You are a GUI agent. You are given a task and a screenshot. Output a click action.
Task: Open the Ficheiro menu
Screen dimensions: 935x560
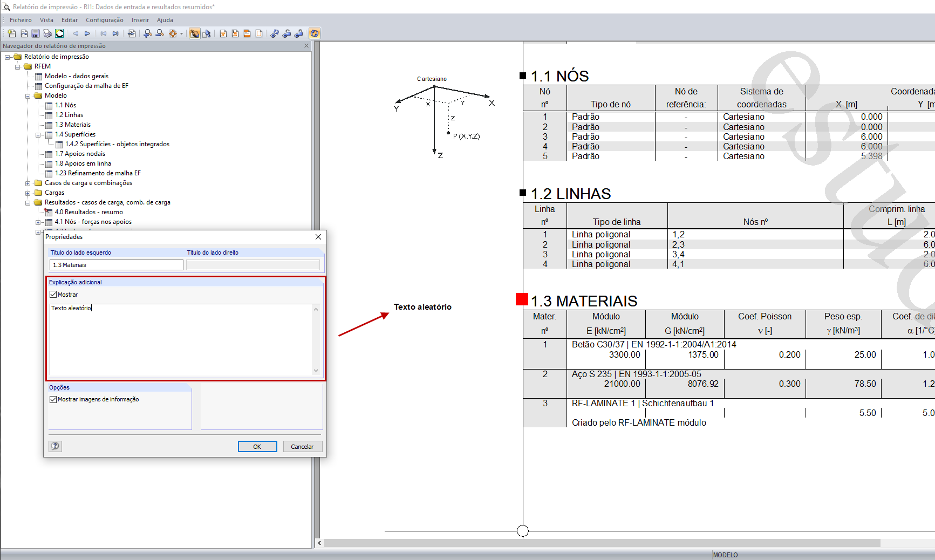21,20
